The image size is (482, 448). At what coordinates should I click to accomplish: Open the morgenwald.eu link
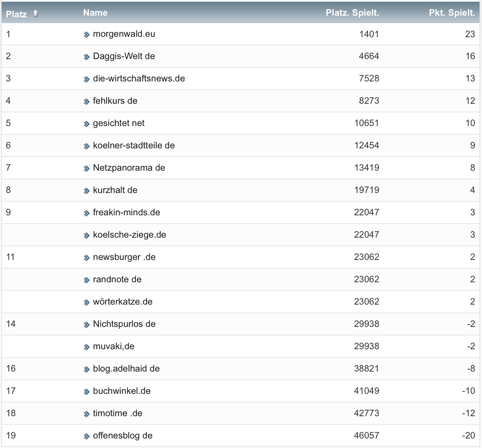pyautogui.click(x=124, y=34)
